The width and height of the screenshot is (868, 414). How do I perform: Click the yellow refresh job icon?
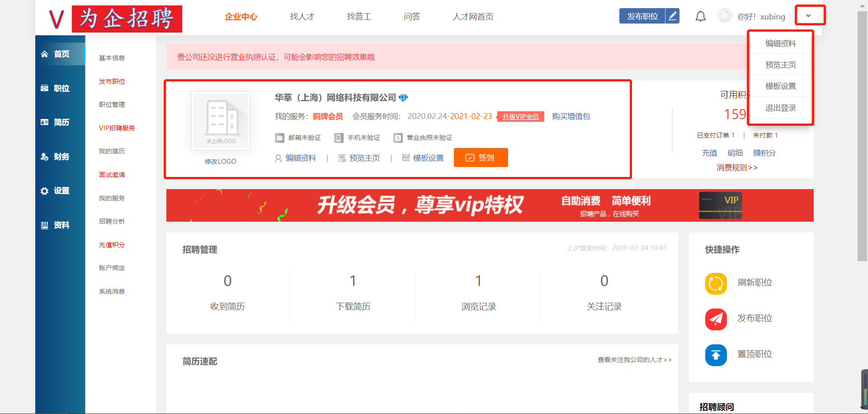coord(716,284)
